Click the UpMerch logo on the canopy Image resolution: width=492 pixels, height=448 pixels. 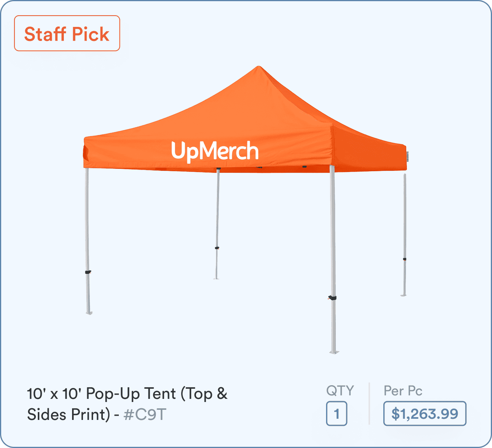[x=215, y=151]
